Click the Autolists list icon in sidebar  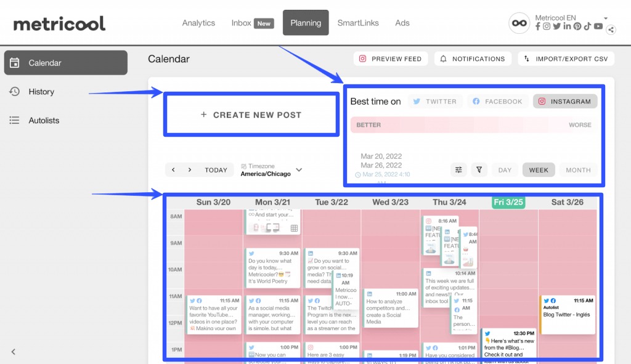15,121
